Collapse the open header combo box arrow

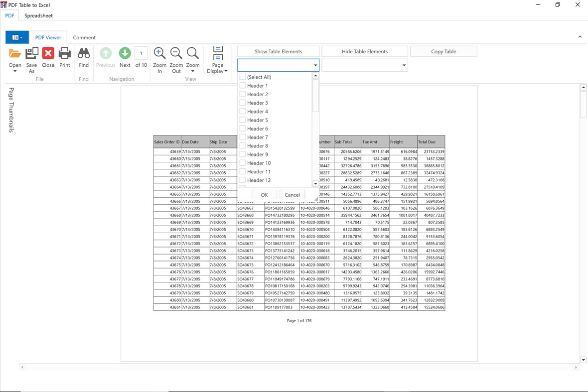click(x=315, y=65)
